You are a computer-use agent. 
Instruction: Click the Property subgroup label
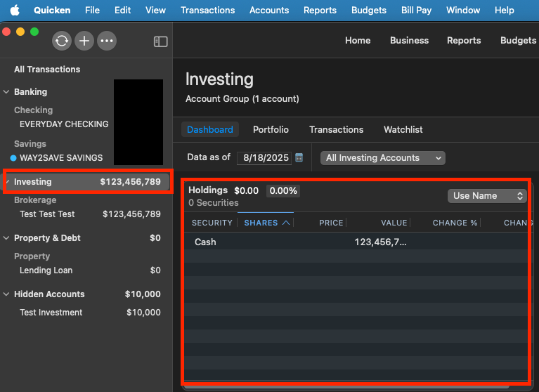click(32, 256)
